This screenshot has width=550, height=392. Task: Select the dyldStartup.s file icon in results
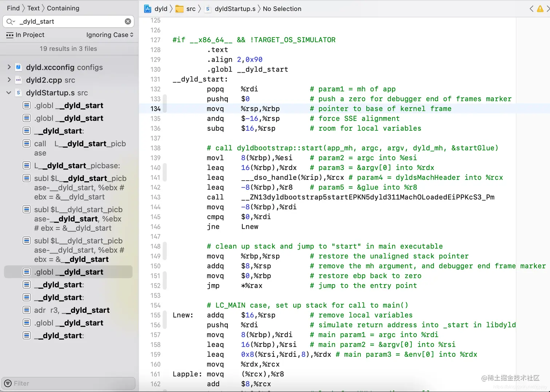pos(18,93)
